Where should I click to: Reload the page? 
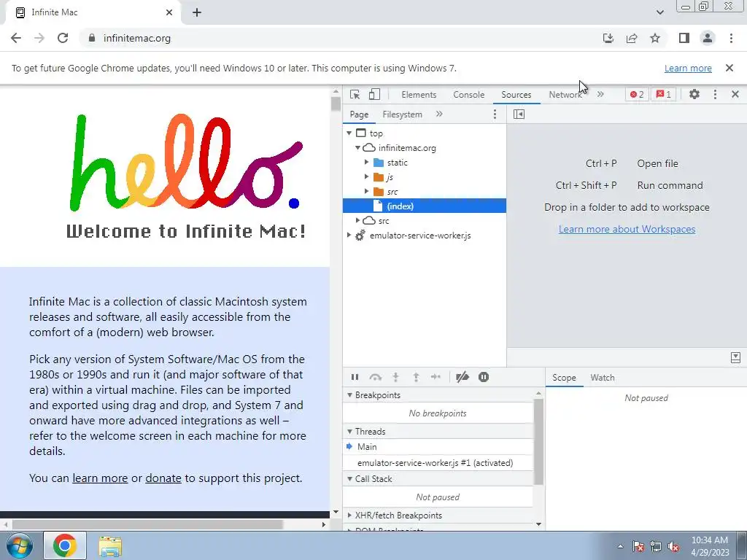pos(63,38)
